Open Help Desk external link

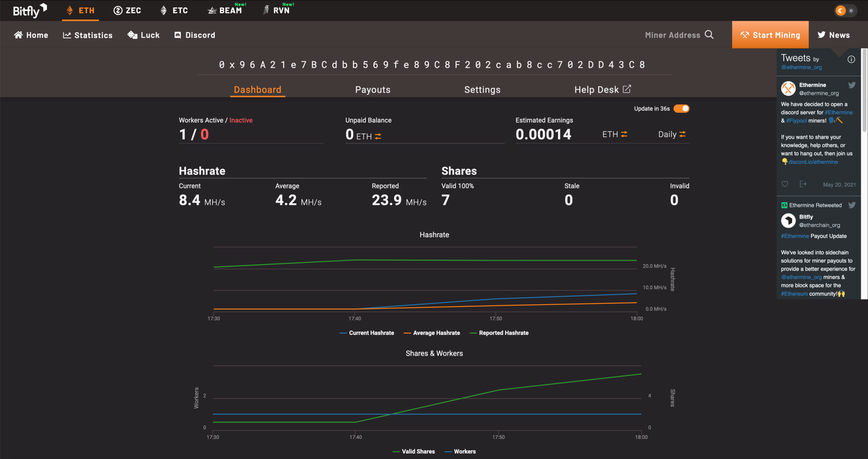pyautogui.click(x=603, y=90)
